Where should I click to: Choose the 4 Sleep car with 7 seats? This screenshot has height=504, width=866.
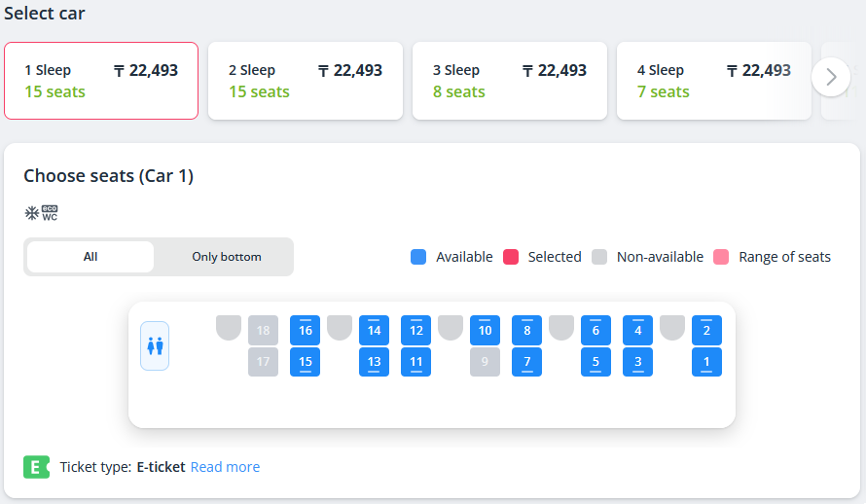pyautogui.click(x=714, y=81)
